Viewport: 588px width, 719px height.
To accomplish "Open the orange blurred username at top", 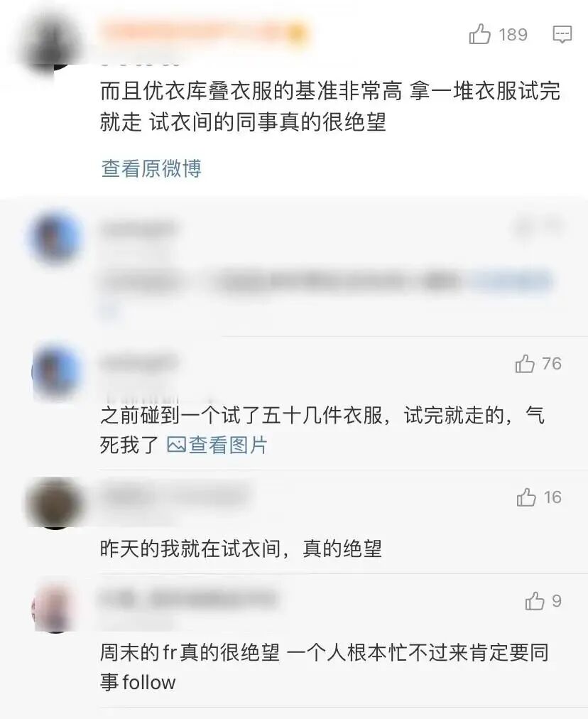I will coord(204,33).
